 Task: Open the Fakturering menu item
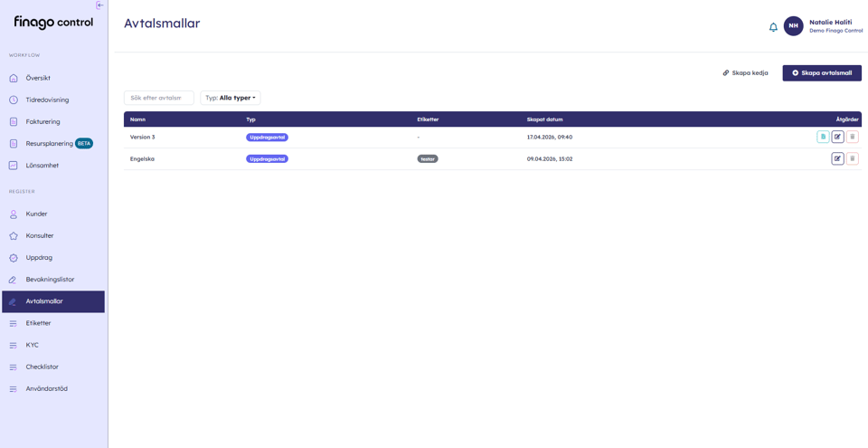[x=42, y=121]
